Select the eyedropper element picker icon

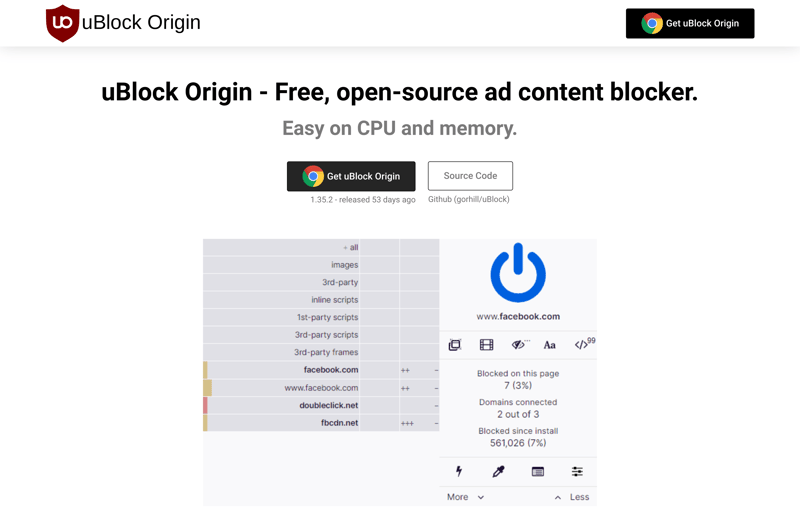(x=498, y=471)
